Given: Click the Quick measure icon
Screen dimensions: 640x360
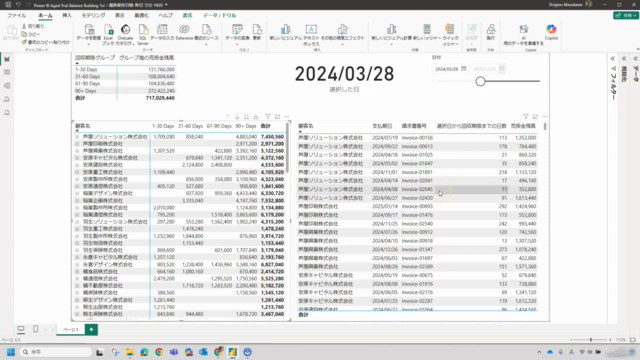Looking at the screenshot, I should (450, 30).
